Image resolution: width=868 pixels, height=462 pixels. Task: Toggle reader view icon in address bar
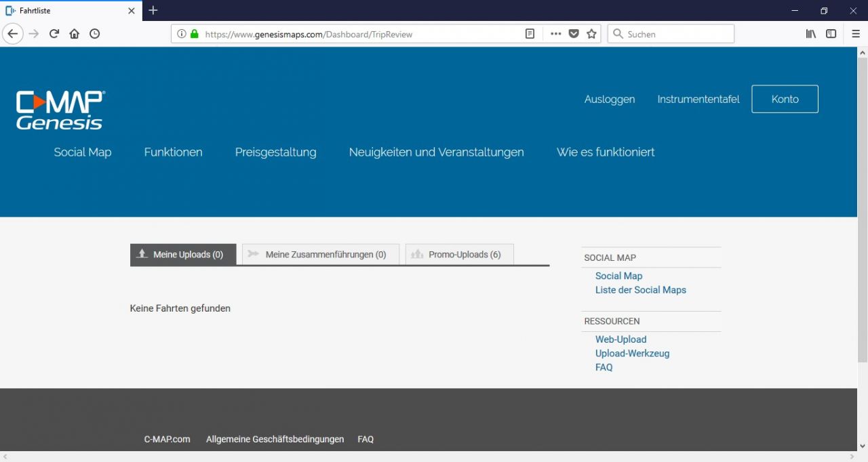click(530, 34)
